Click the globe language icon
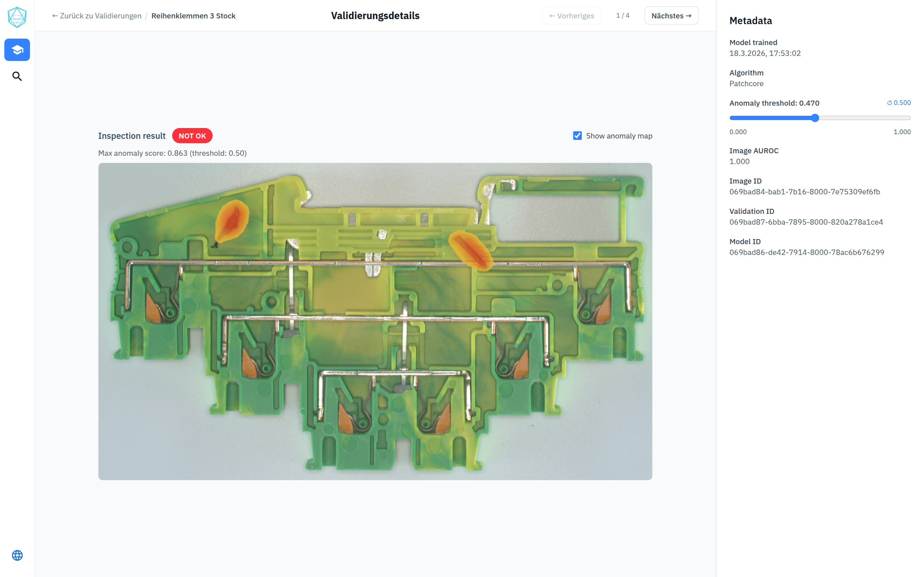The width and height of the screenshot is (924, 577). pyautogui.click(x=17, y=555)
